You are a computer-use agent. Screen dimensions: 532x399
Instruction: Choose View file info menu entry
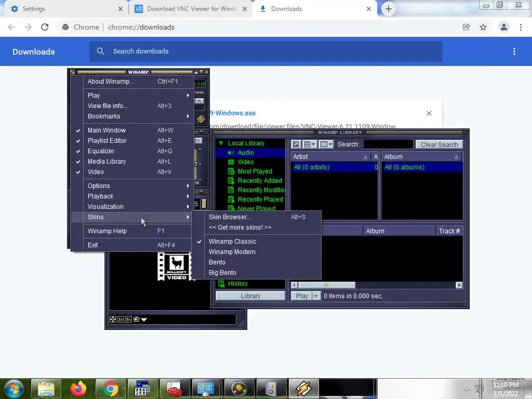[x=132, y=106]
